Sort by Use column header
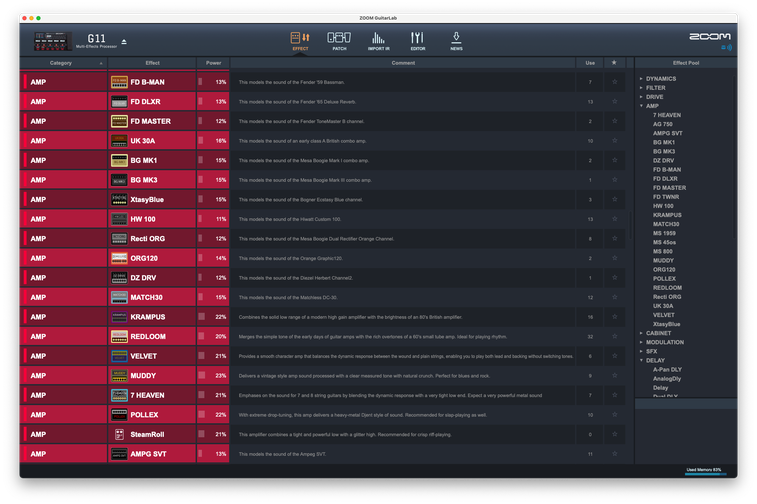This screenshot has width=757, height=504. click(x=590, y=63)
